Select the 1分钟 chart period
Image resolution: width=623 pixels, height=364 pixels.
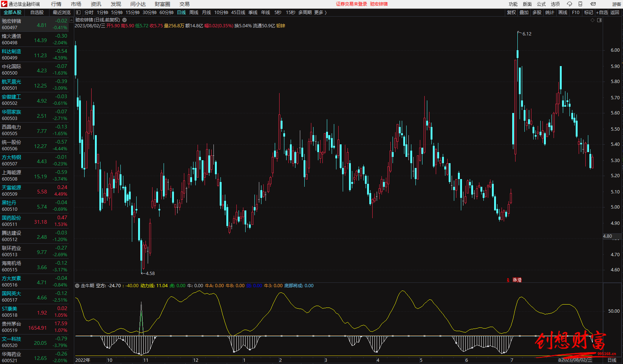click(x=102, y=13)
